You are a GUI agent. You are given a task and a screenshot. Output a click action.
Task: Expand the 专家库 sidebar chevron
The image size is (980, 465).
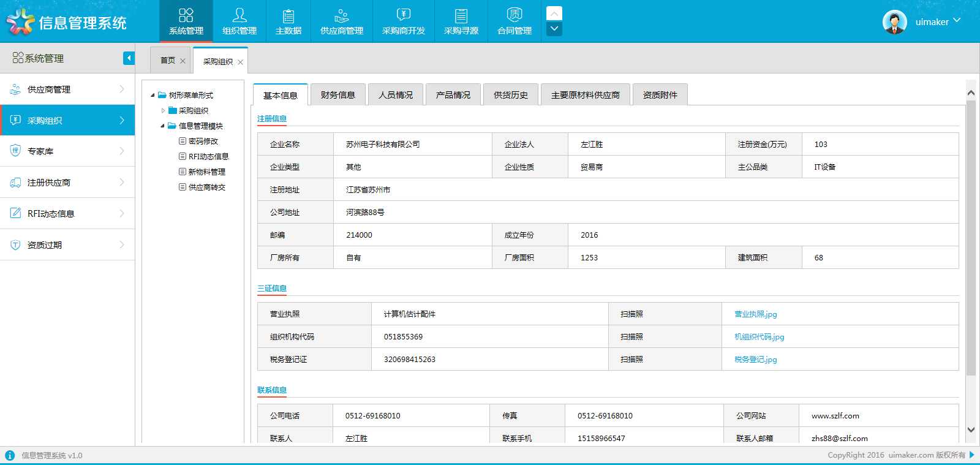coord(122,151)
